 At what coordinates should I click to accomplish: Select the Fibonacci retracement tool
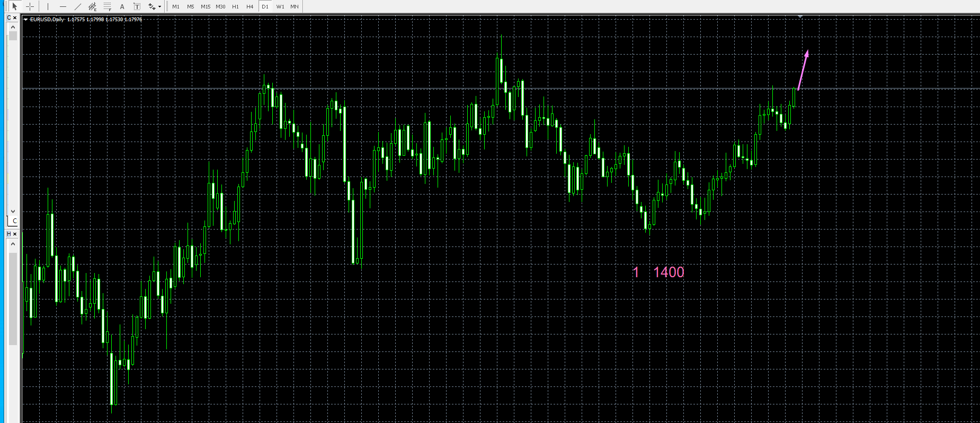[108, 6]
